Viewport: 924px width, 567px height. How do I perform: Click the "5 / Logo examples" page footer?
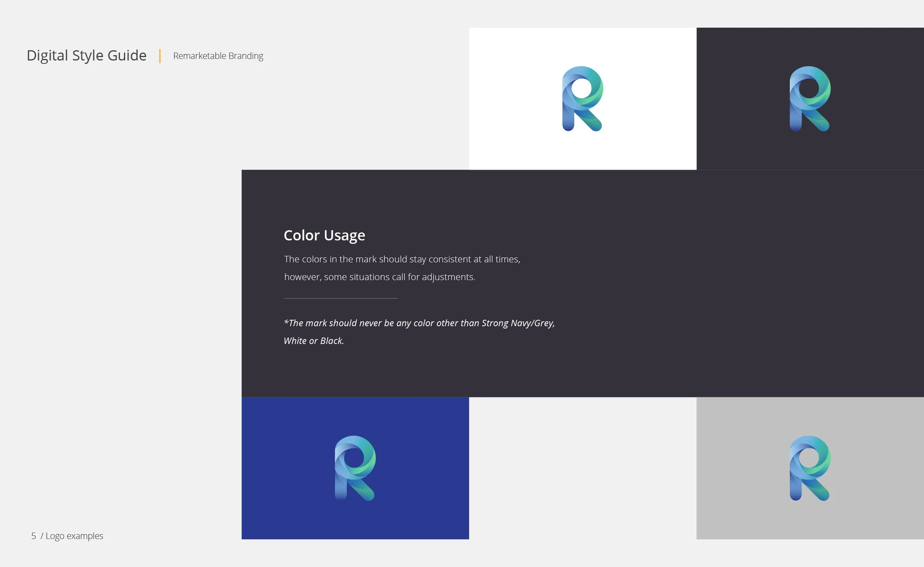[67, 536]
